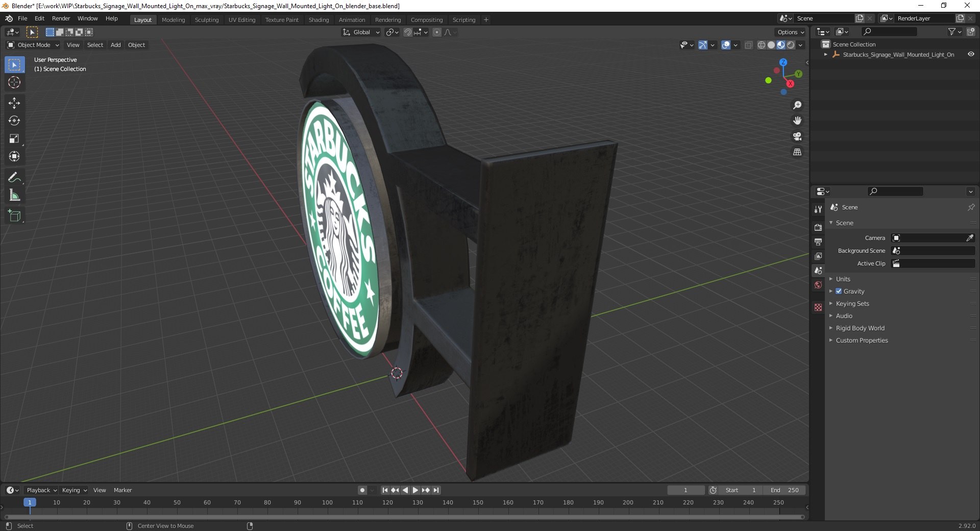Play animation in reverse
The image size is (980, 531).
pos(405,490)
